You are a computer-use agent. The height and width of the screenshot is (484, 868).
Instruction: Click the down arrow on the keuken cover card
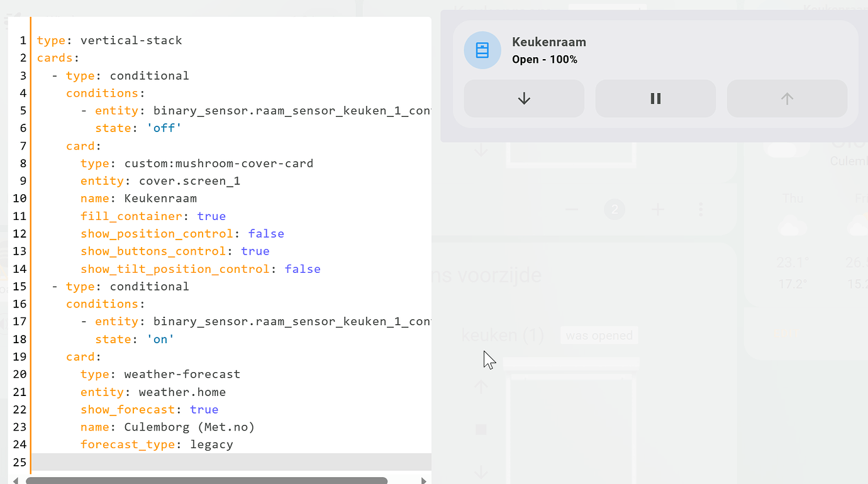pos(481,473)
